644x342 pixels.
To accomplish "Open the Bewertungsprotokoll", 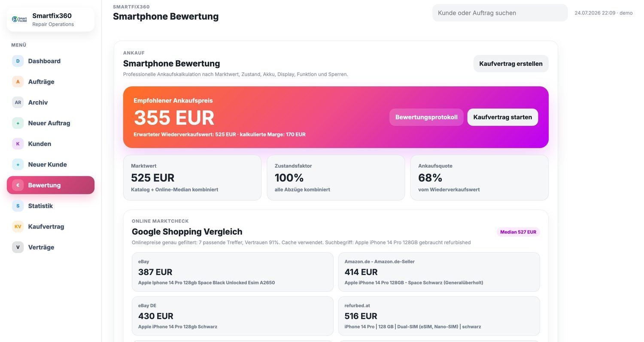I will click(426, 117).
